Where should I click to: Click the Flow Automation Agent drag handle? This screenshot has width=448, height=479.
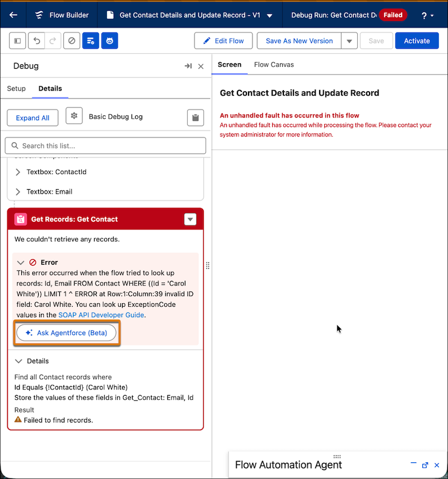337,457
